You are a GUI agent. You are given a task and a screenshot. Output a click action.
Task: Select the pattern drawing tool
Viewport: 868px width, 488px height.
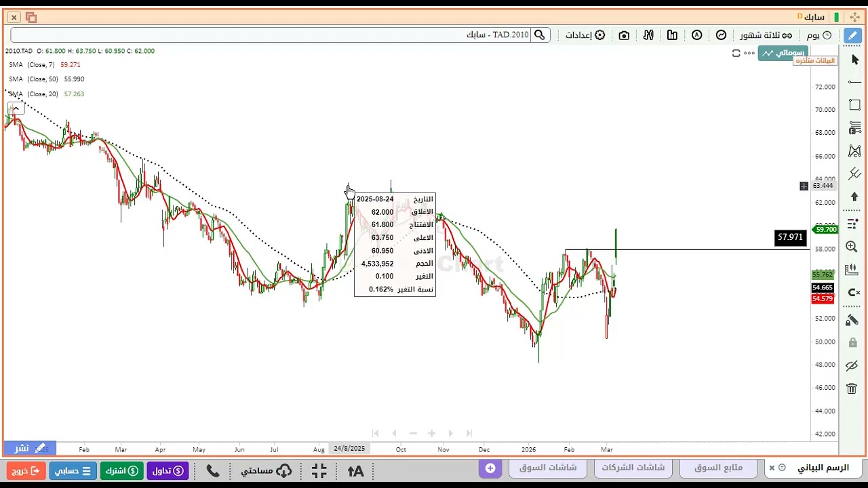(854, 151)
